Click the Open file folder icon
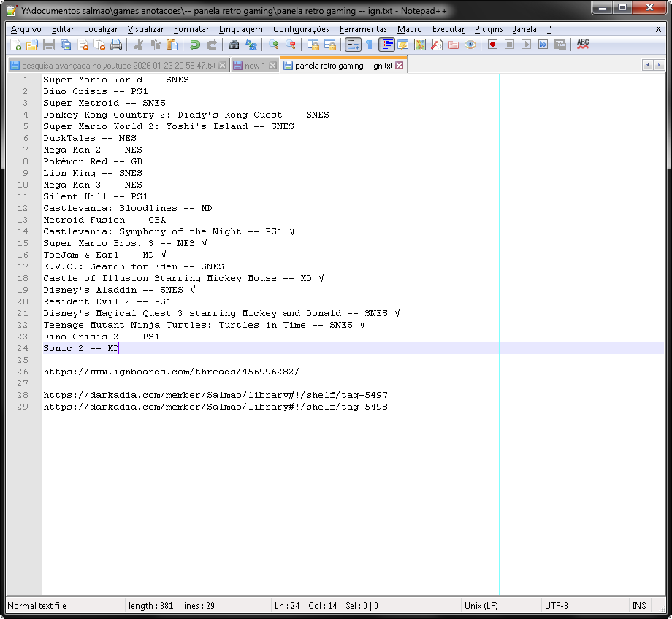672x619 pixels. 32,45
